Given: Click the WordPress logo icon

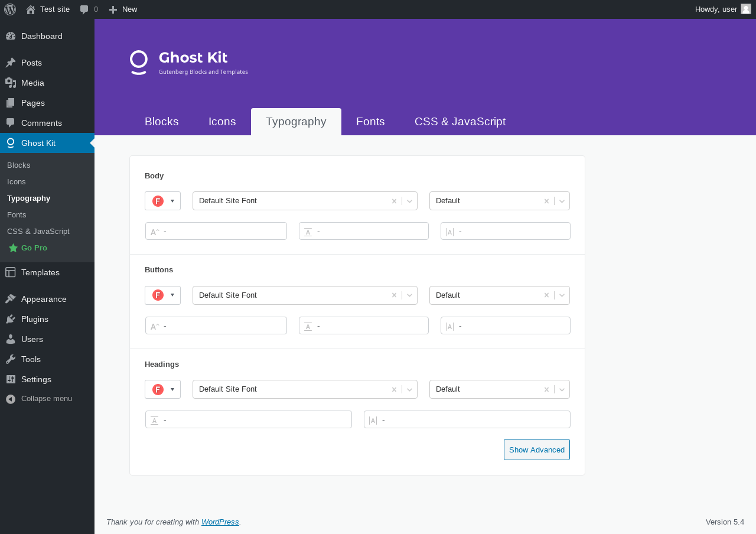Looking at the screenshot, I should tap(10, 9).
